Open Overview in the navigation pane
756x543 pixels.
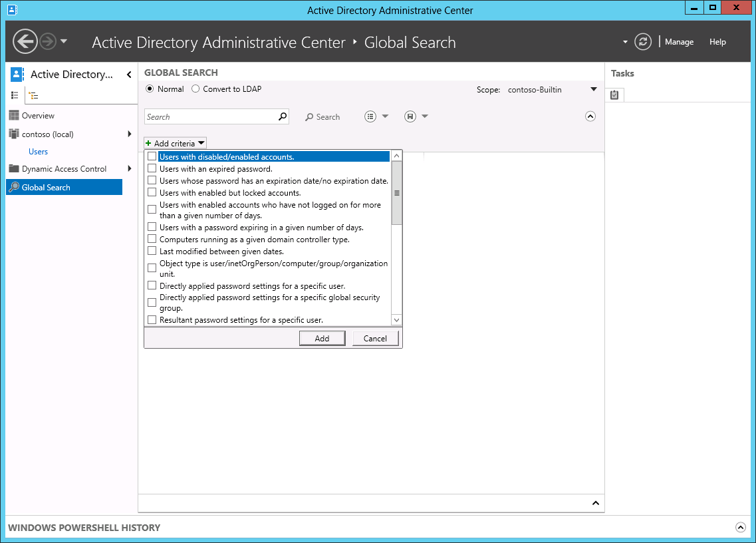(x=38, y=115)
